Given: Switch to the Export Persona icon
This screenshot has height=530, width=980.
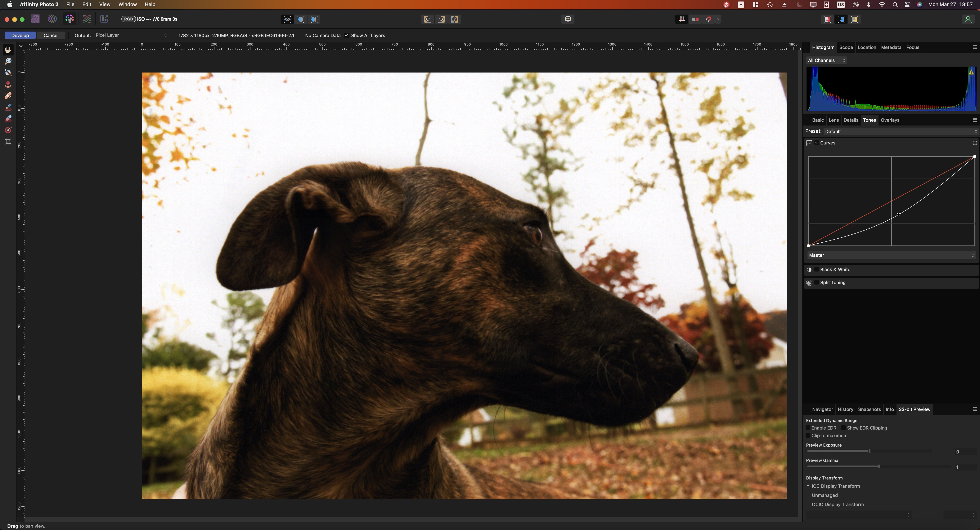Looking at the screenshot, I should click(104, 19).
